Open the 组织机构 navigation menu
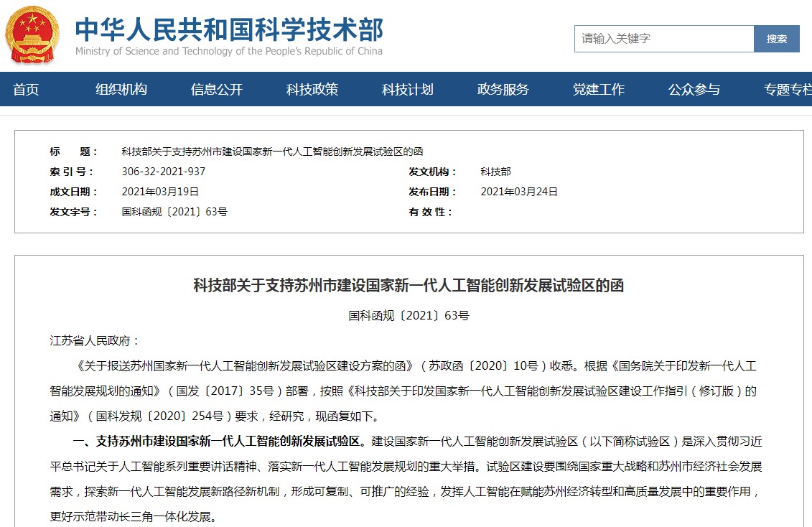The height and width of the screenshot is (527, 812). [121, 90]
